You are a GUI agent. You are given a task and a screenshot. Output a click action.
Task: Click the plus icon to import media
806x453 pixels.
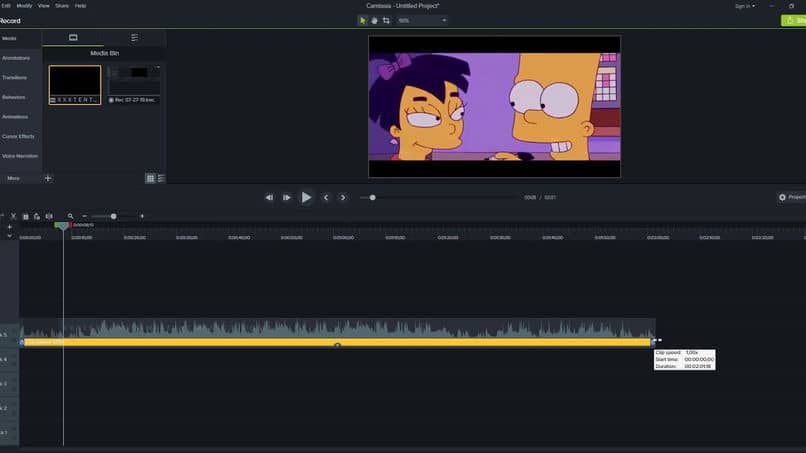[x=48, y=178]
